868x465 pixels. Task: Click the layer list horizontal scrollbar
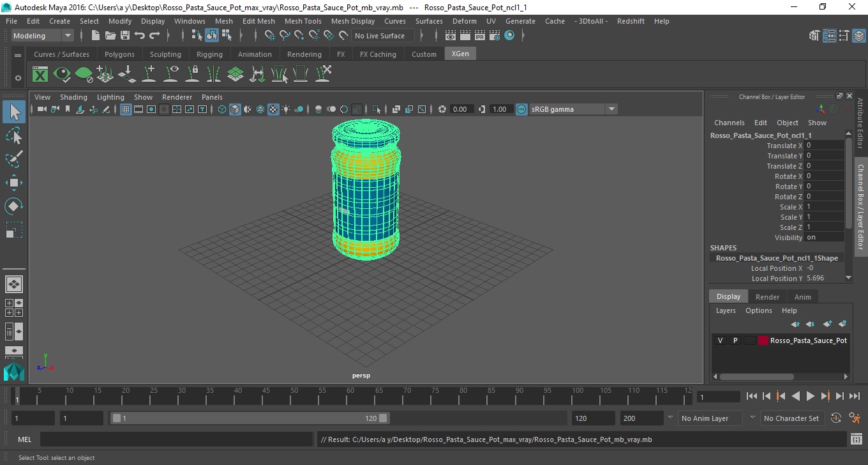pyautogui.click(x=756, y=377)
